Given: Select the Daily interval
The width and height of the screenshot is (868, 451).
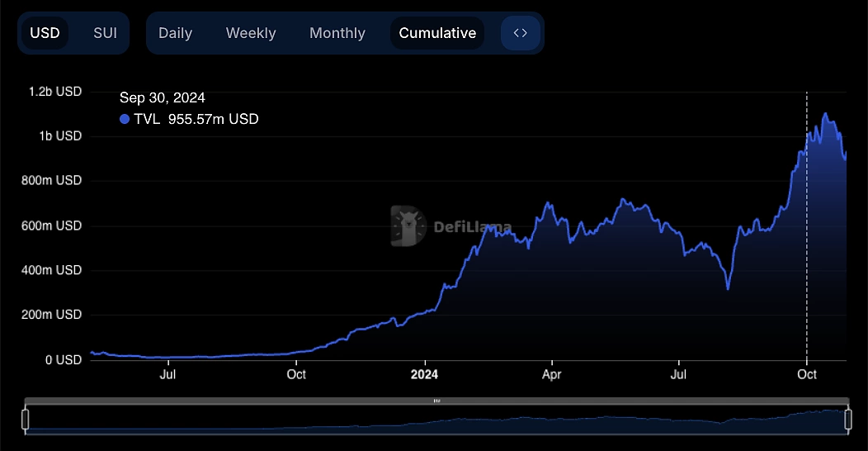Looking at the screenshot, I should point(175,33).
